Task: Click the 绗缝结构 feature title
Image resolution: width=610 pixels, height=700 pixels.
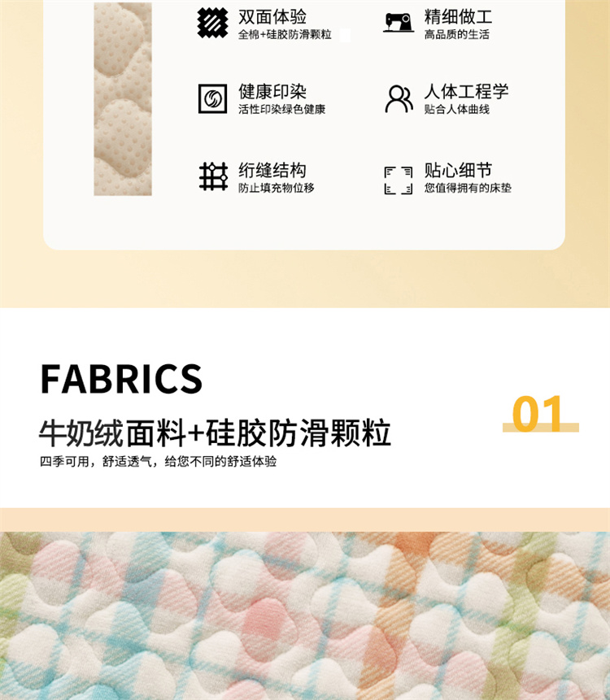Action: tap(272, 170)
